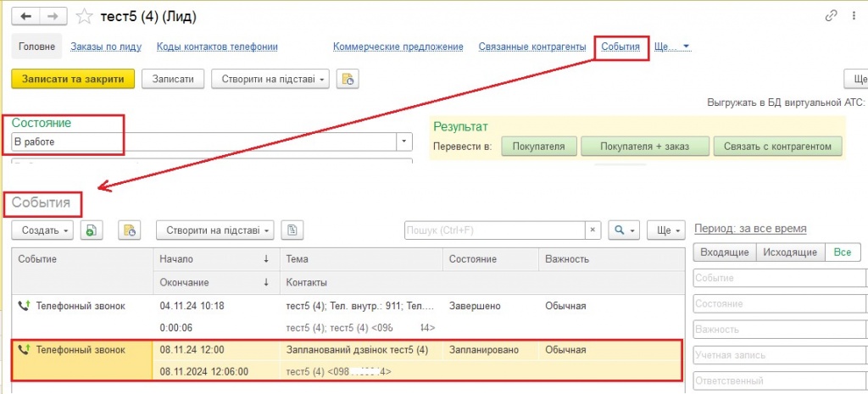The width and height of the screenshot is (868, 394).
Task: Select the Исходящие filter toggle
Action: [790, 252]
